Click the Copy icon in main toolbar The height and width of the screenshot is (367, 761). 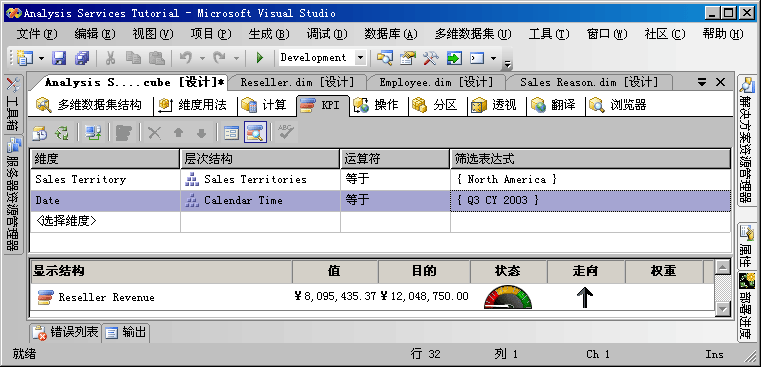coord(133,58)
